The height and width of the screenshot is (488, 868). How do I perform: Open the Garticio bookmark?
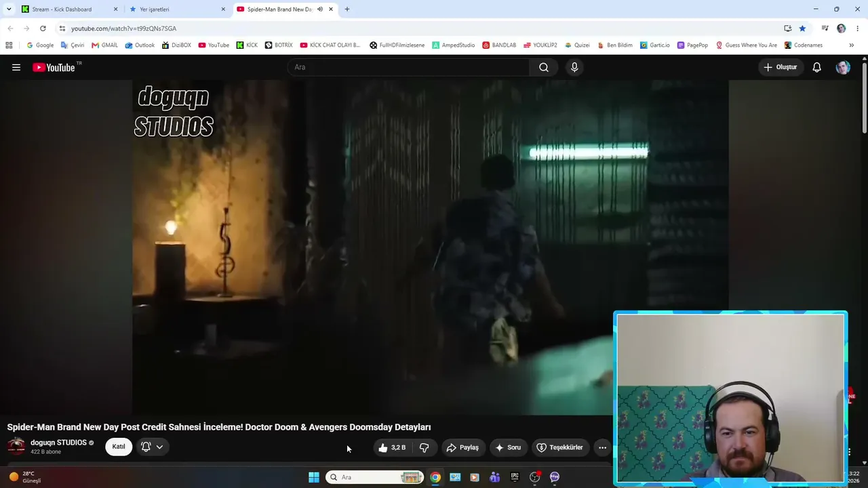(x=654, y=45)
